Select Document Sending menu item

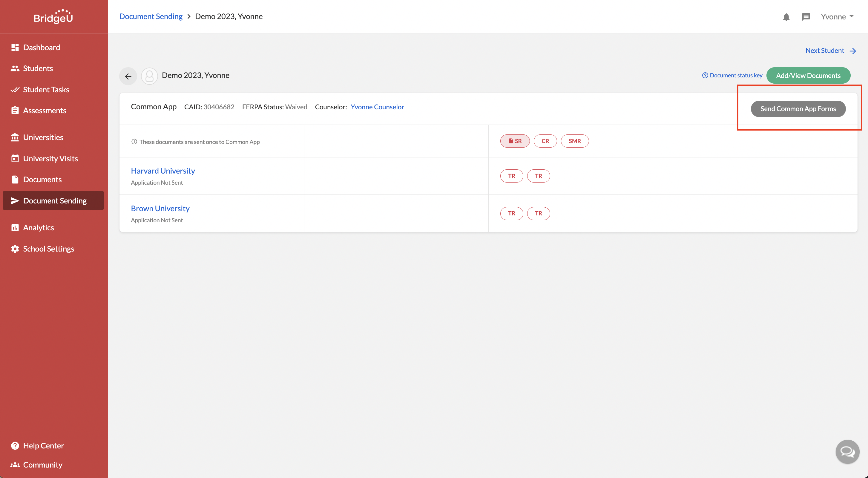pos(53,201)
